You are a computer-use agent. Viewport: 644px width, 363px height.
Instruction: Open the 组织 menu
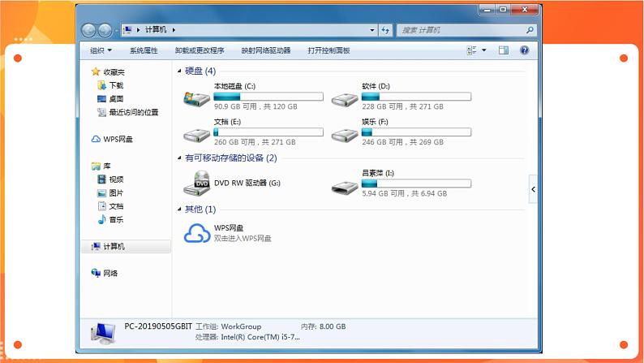[101, 50]
